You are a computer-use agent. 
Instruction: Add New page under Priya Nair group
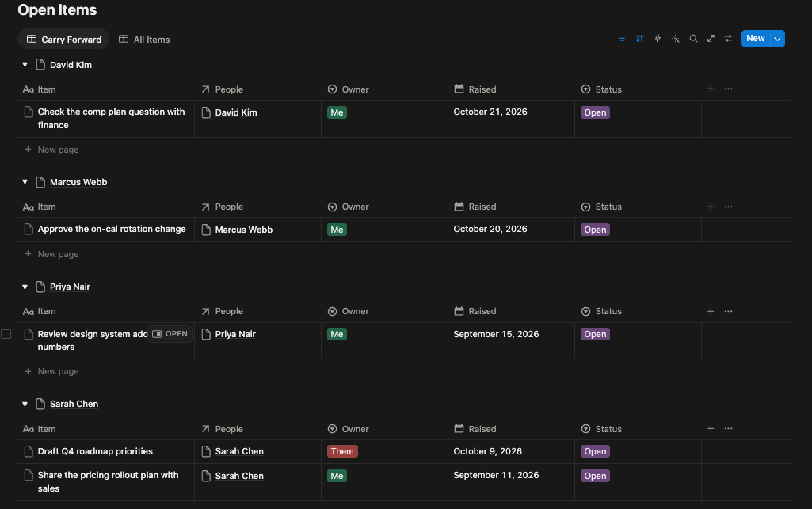[x=51, y=371]
